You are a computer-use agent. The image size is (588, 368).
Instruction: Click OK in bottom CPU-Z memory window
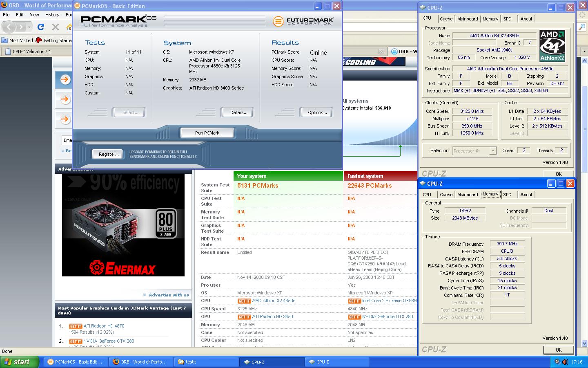pos(559,350)
